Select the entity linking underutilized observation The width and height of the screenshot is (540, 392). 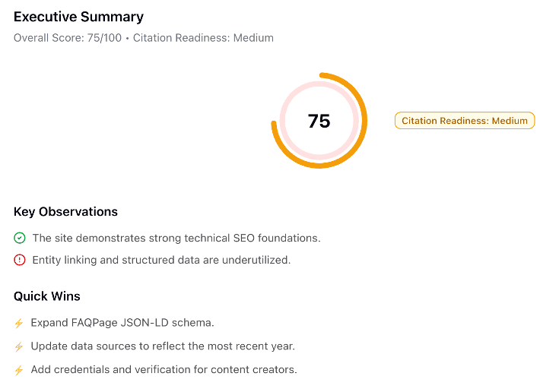coord(161,260)
